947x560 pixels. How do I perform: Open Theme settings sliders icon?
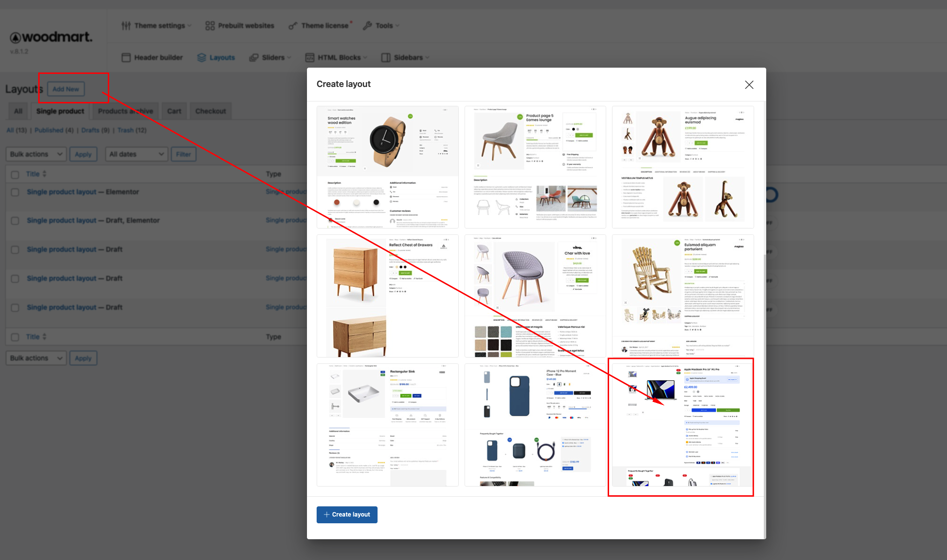coord(126,26)
